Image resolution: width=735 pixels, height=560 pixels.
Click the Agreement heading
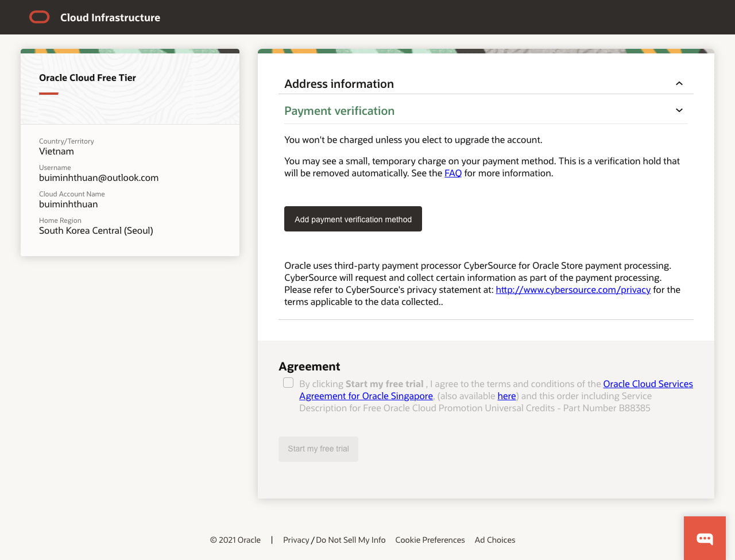[x=310, y=366]
